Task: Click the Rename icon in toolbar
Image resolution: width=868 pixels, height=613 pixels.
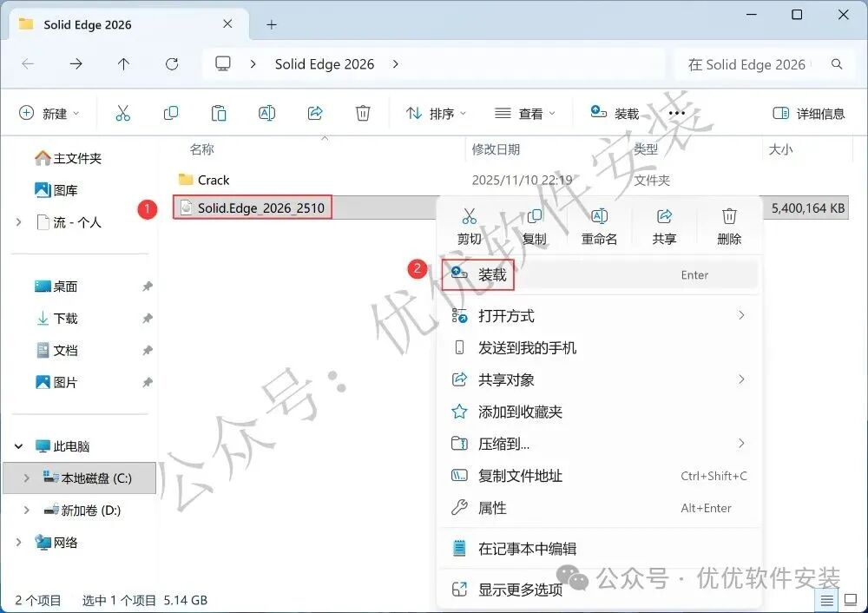Action: pyautogui.click(x=266, y=114)
